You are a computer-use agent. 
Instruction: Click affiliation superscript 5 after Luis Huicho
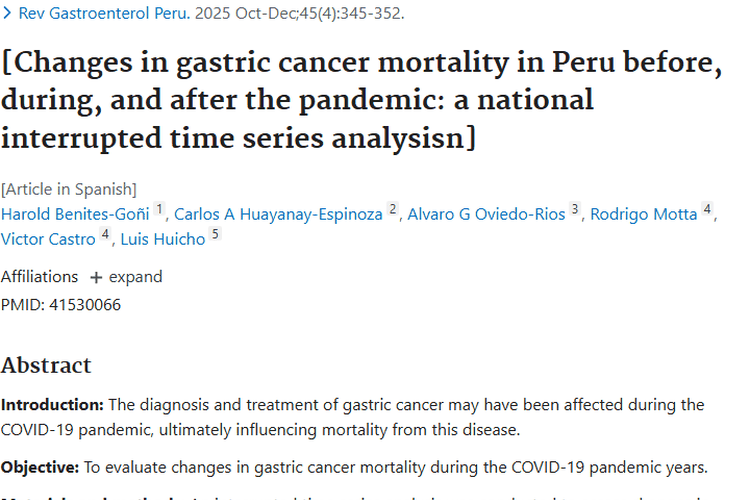(215, 235)
